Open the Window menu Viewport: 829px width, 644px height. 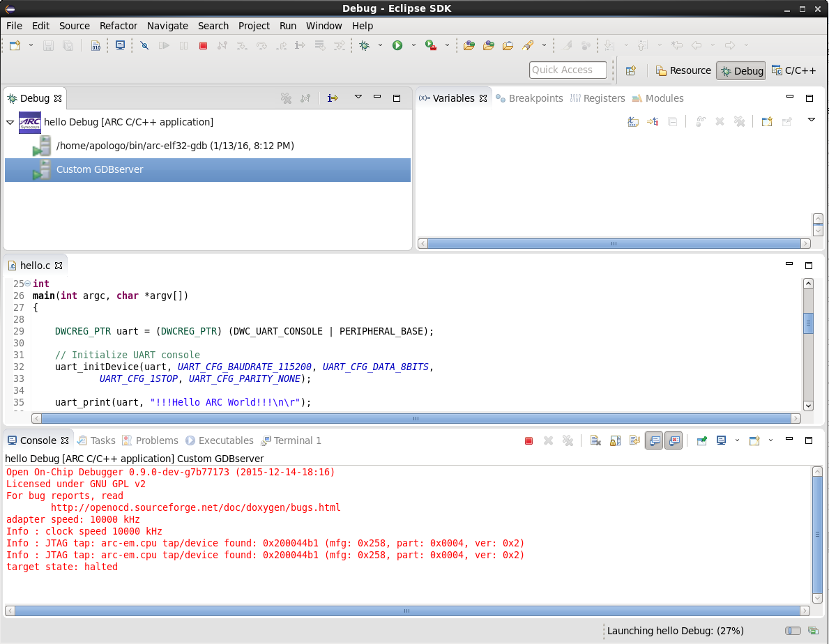(324, 26)
